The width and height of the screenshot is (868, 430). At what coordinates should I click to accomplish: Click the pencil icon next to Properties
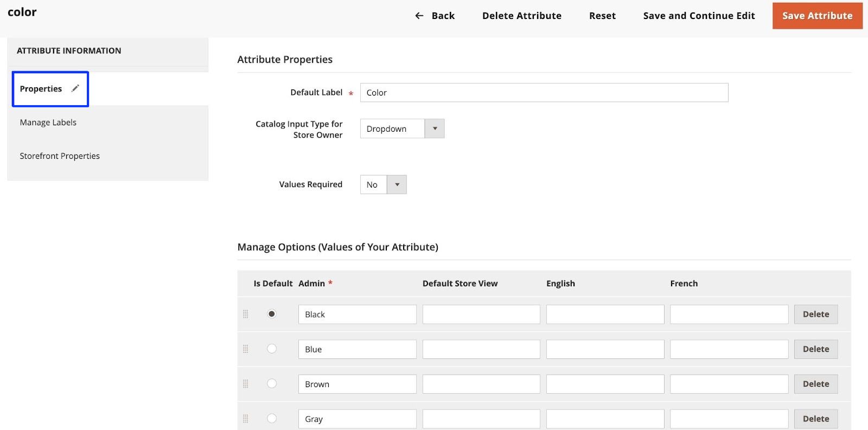[75, 88]
